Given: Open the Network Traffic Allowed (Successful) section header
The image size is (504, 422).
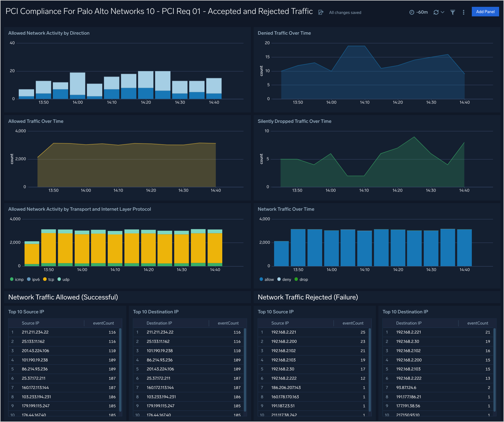Looking at the screenshot, I should [63, 297].
